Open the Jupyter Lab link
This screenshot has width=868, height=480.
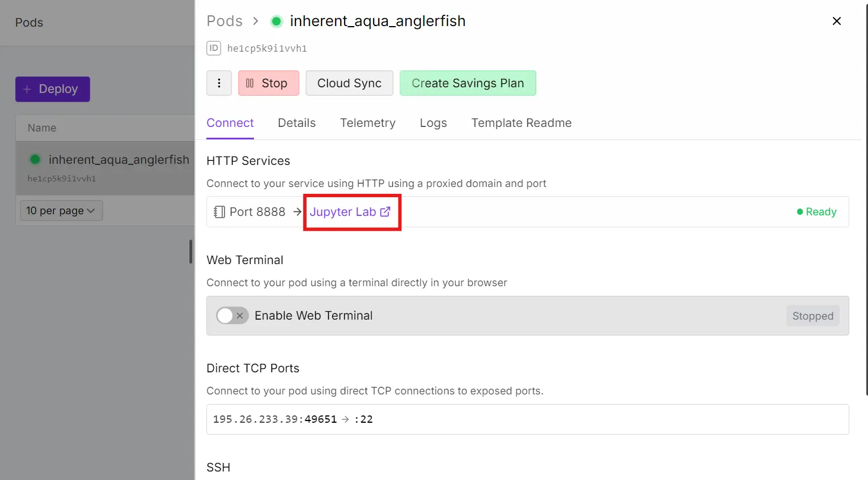[x=342, y=212]
